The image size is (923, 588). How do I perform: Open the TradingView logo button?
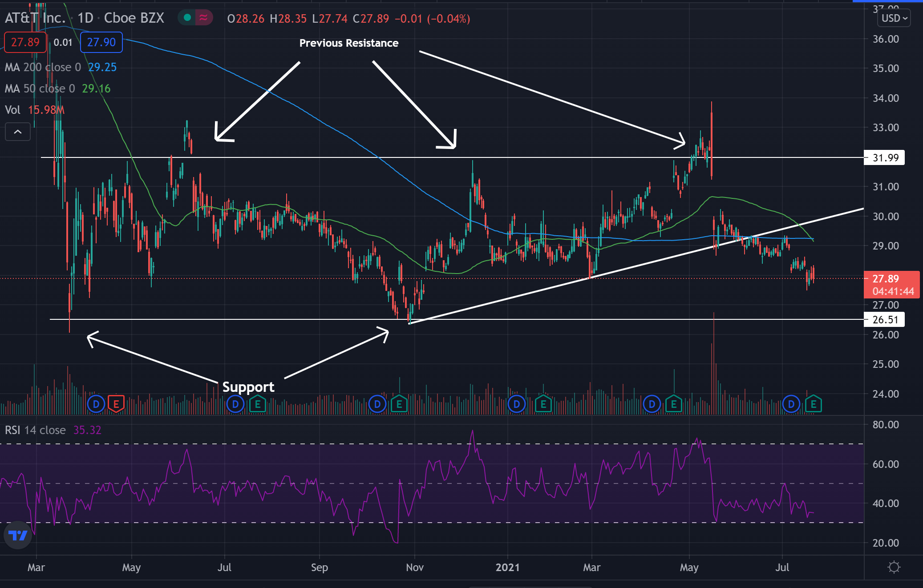pos(18,535)
